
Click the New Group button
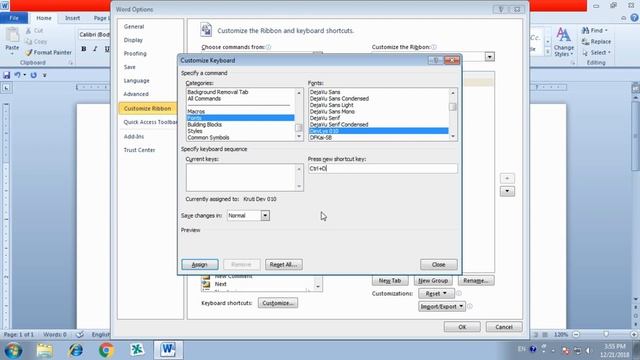point(433,280)
